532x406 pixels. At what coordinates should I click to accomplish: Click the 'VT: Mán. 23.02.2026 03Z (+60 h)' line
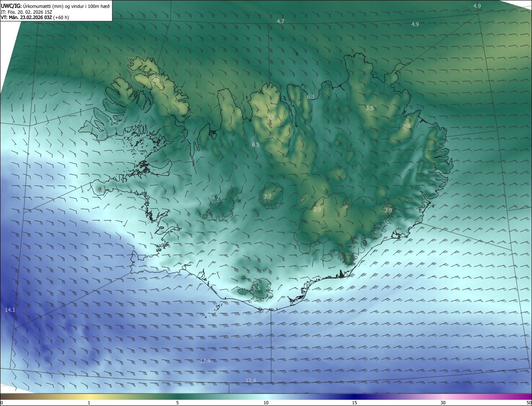click(35, 18)
